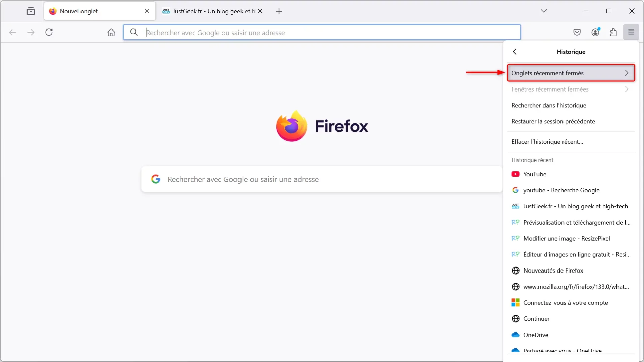Open Connectez-vous à votre compte entry
Image resolution: width=644 pixels, height=362 pixels.
click(571, 303)
